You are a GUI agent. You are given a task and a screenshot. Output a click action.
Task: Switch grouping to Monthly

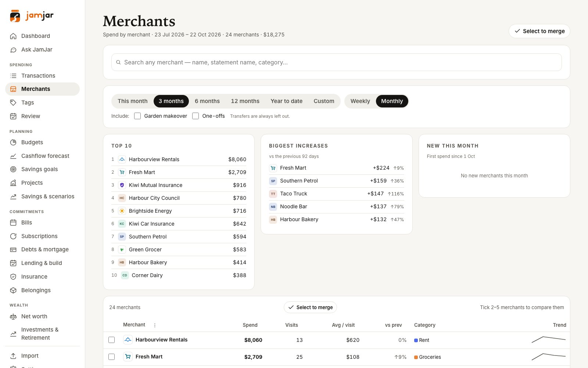[x=392, y=101]
